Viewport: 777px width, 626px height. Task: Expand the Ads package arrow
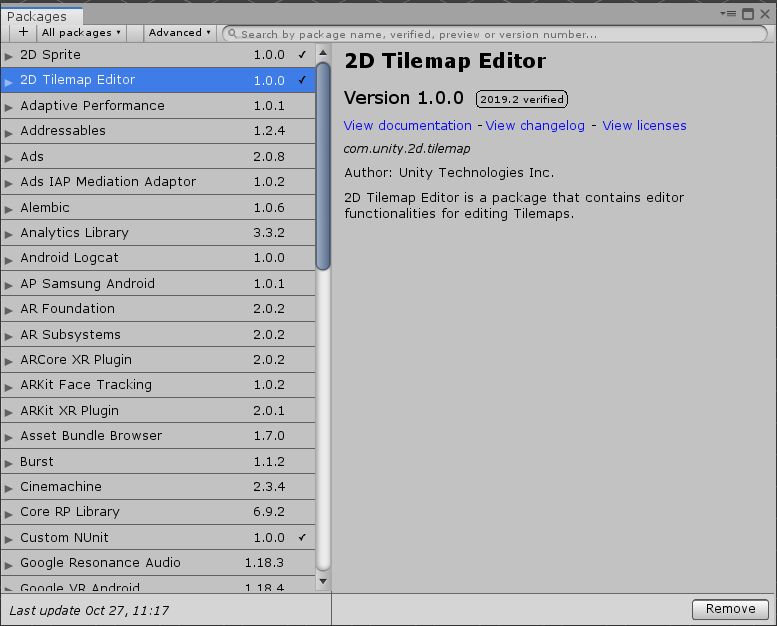point(8,158)
